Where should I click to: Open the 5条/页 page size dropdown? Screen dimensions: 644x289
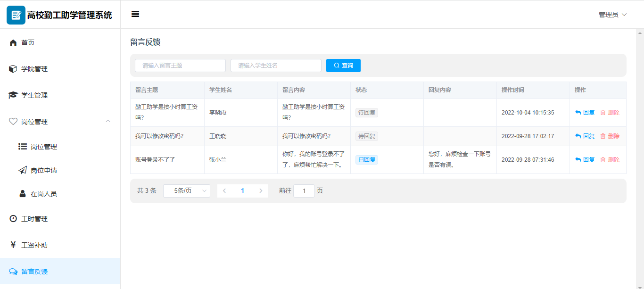coord(186,191)
